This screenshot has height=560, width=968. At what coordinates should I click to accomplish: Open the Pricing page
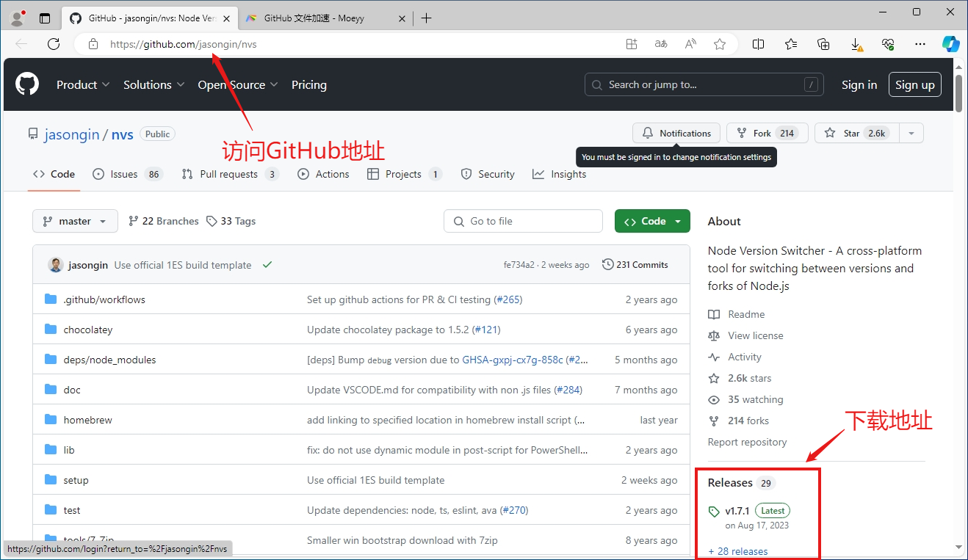coord(308,84)
